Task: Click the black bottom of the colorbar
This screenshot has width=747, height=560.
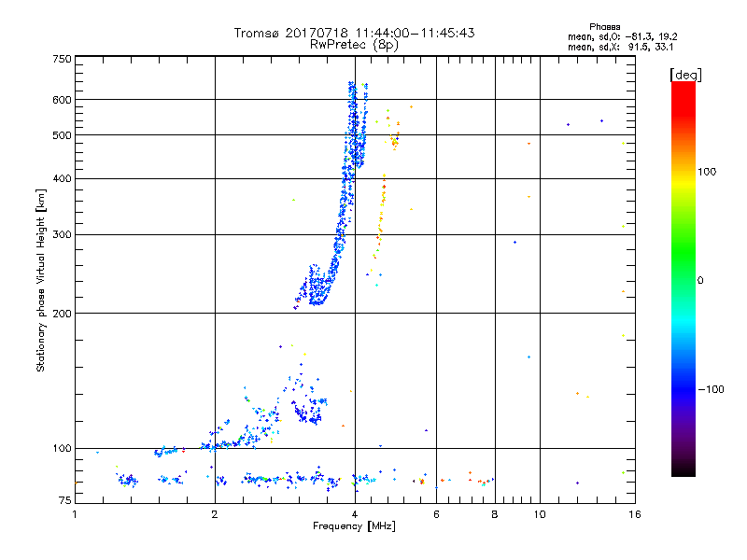Action: pyautogui.click(x=684, y=470)
